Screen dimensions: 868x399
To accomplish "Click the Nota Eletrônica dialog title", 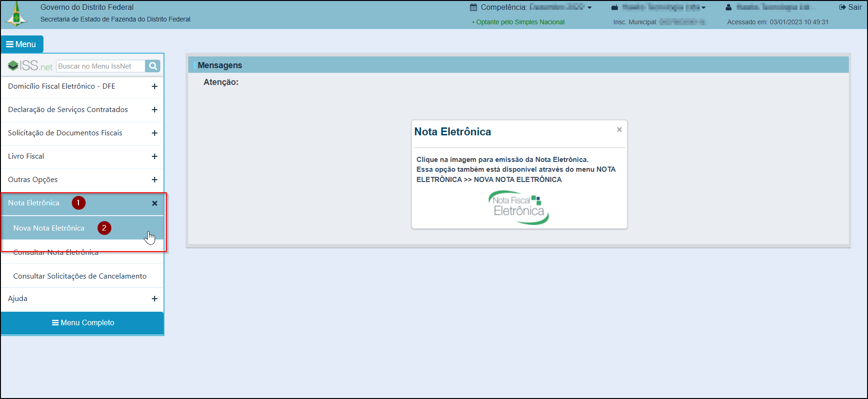I will tap(453, 132).
